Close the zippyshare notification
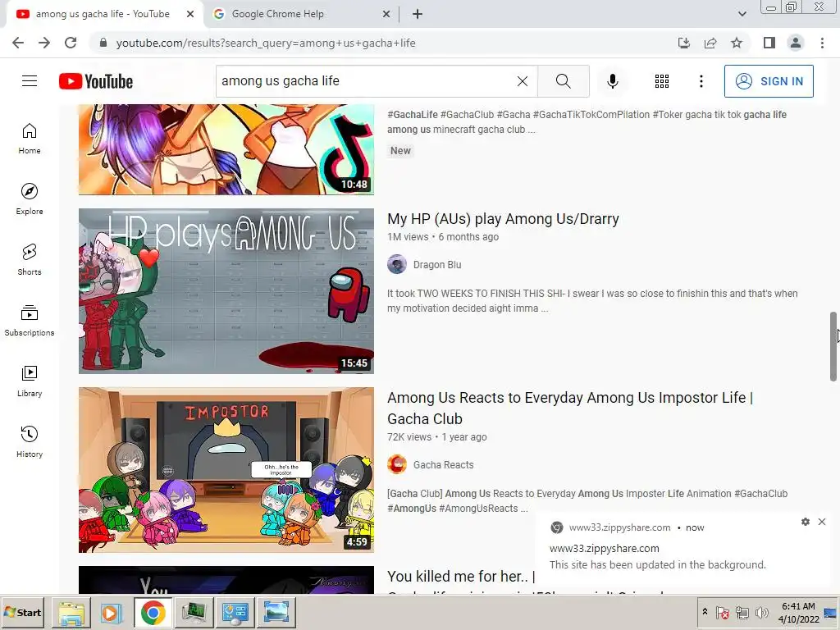The image size is (840, 630). (x=822, y=522)
